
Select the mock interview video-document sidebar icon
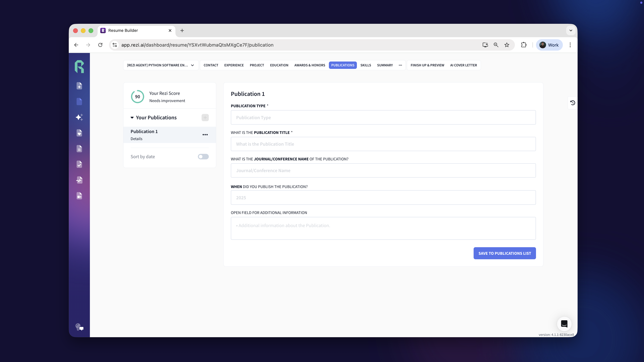click(x=79, y=196)
